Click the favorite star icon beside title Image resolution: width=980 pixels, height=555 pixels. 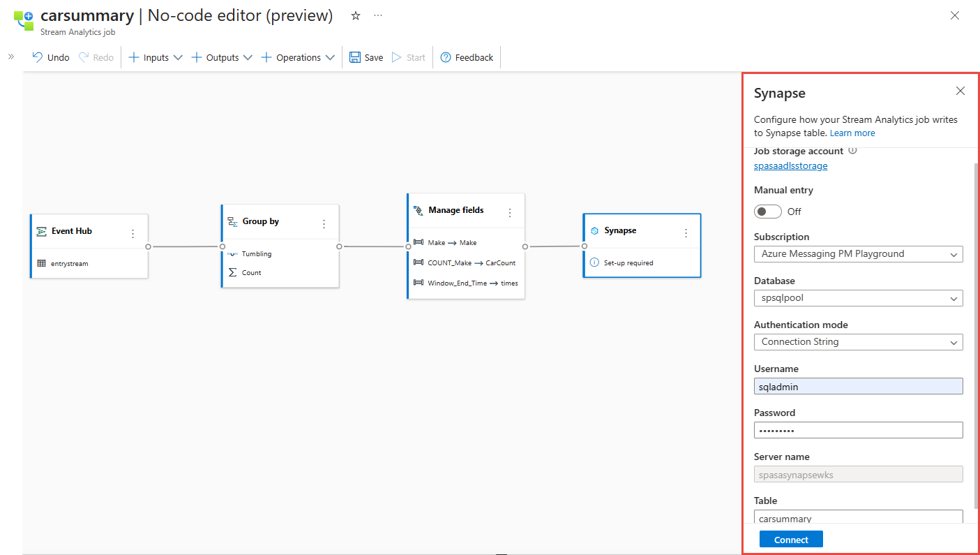pyautogui.click(x=356, y=15)
